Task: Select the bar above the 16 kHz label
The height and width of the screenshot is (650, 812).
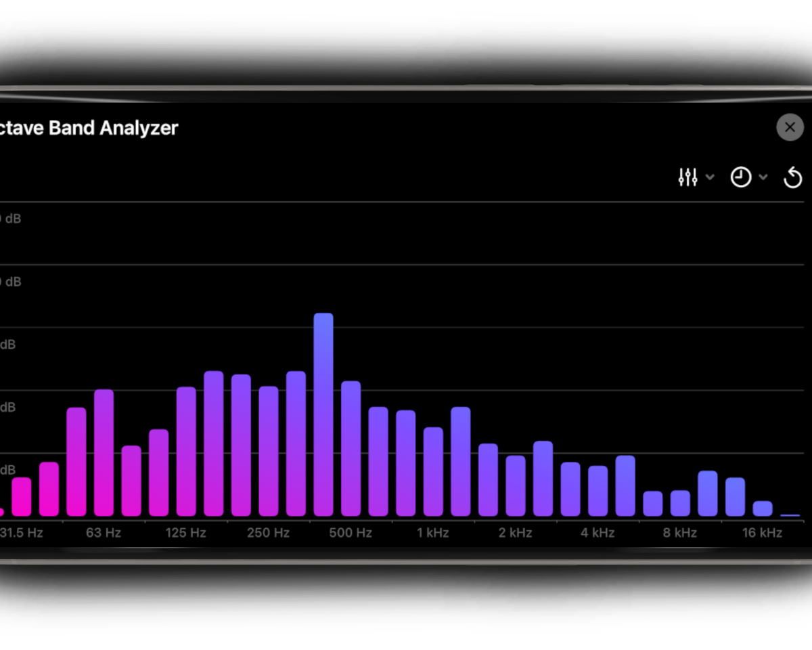Action: (x=763, y=508)
